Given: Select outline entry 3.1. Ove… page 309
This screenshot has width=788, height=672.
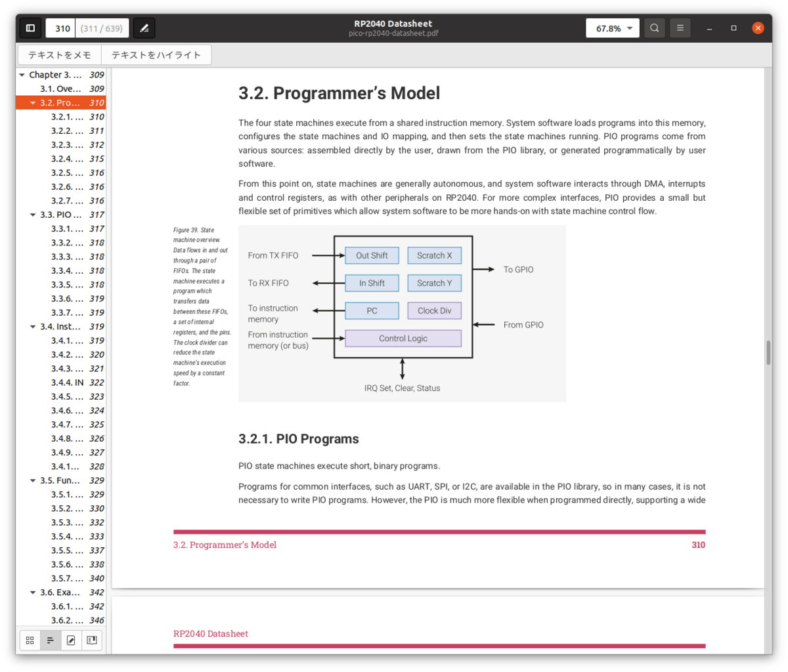Looking at the screenshot, I should [61, 89].
